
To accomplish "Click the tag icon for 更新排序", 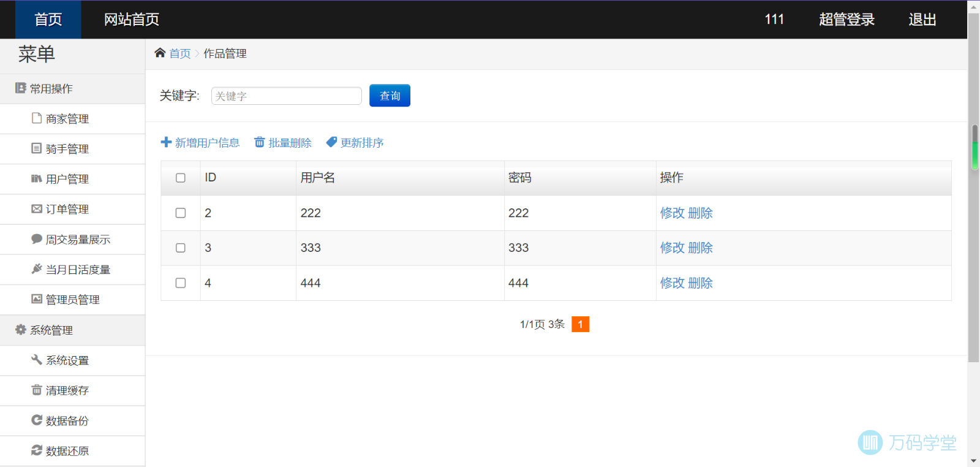I will tap(331, 142).
